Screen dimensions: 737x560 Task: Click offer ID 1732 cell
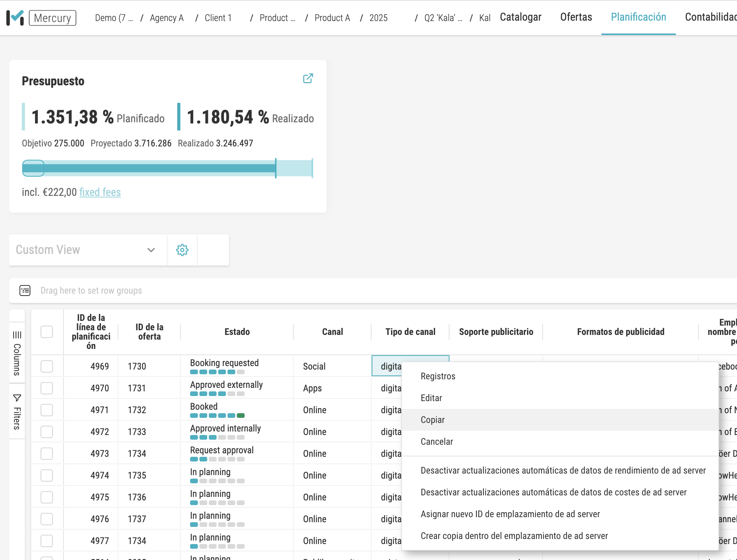click(x=149, y=410)
